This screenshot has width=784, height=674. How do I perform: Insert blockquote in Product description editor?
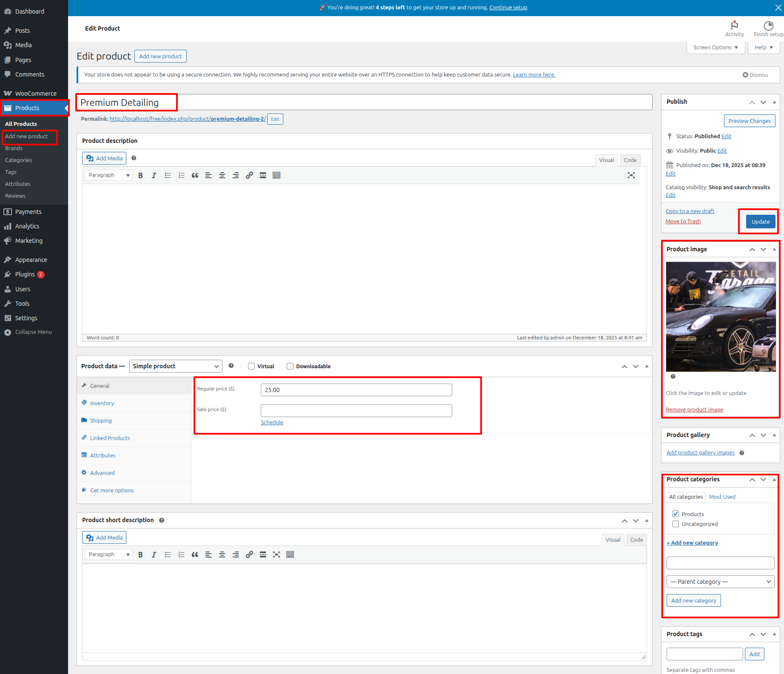pyautogui.click(x=195, y=175)
